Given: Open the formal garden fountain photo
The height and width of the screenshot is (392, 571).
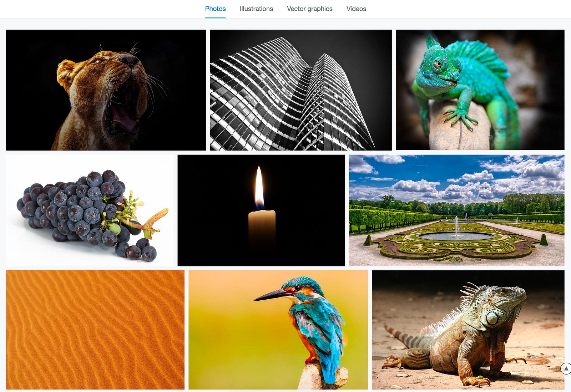Looking at the screenshot, I should click(x=457, y=210).
